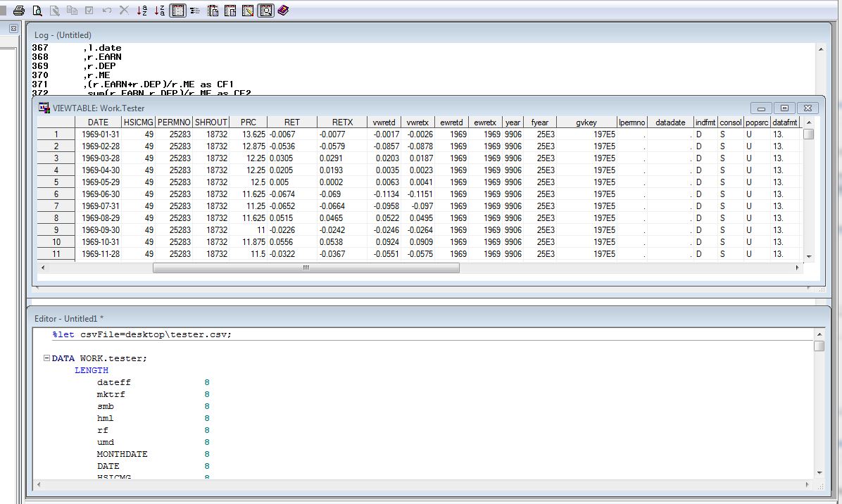This screenshot has height=504, width=842.
Task: Toggle Browse mode with the magnifier table icon
Action: pyautogui.click(x=266, y=10)
